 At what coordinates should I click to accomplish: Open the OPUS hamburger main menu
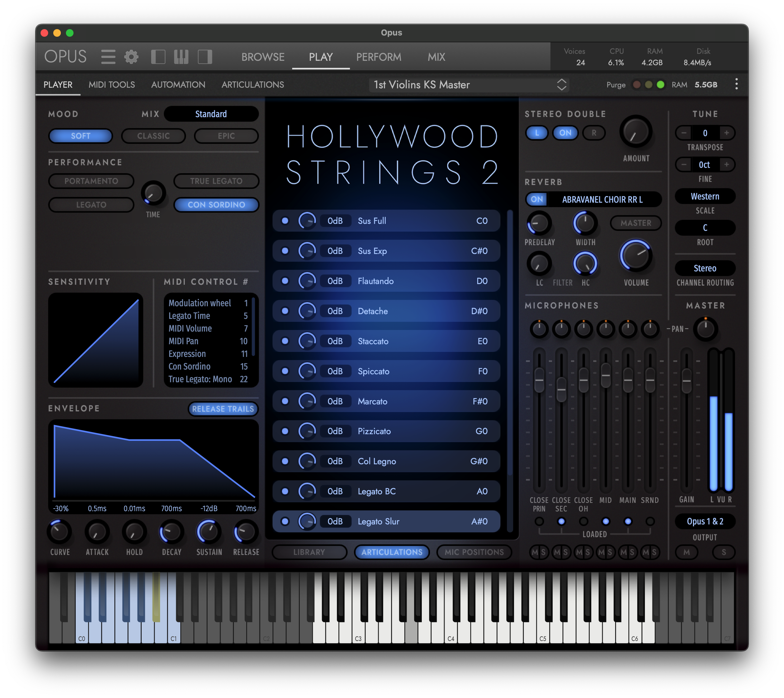point(108,57)
